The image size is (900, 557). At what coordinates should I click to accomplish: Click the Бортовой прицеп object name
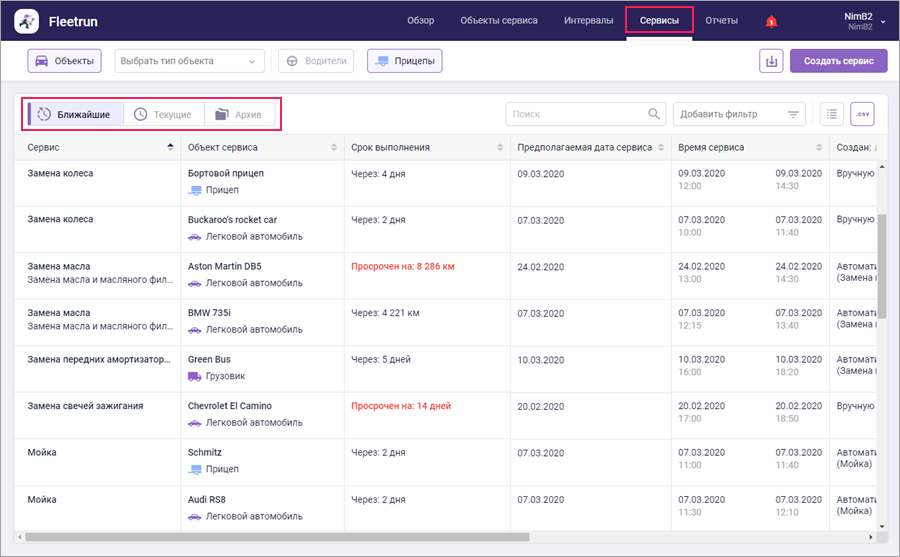point(226,173)
